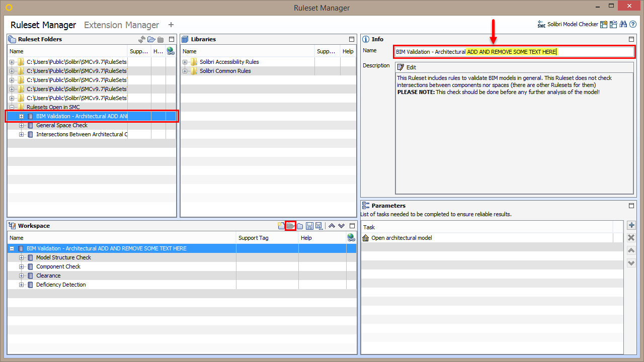Collapse the Rulesets Open in SMC folder
The image size is (644, 362).
coord(13,107)
